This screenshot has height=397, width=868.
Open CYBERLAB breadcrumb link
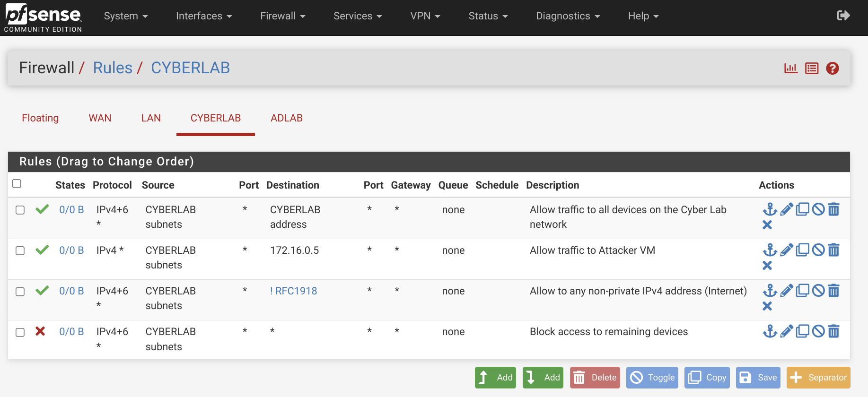191,68
